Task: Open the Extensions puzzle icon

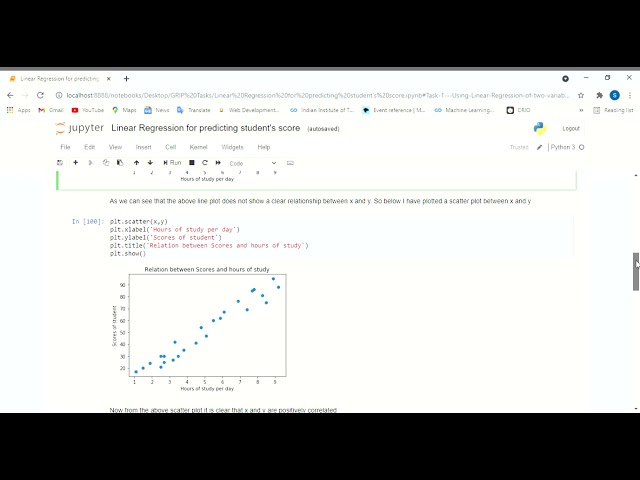Action: (599, 96)
